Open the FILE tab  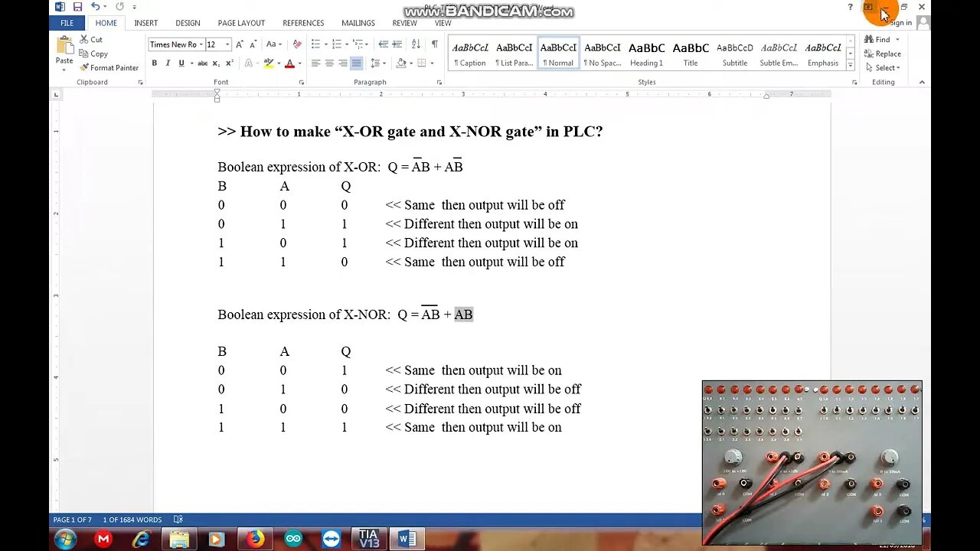click(x=67, y=23)
